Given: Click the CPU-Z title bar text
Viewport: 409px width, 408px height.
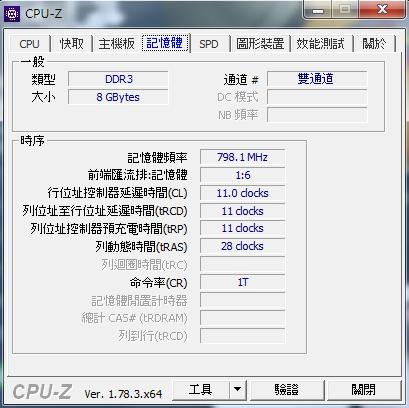Looking at the screenshot, I should click(x=44, y=13).
